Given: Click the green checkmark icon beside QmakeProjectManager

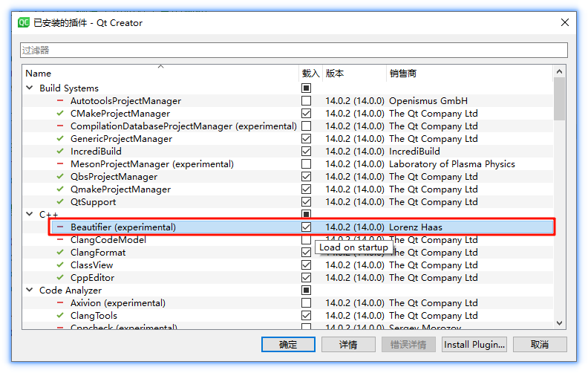Looking at the screenshot, I should pyautogui.click(x=60, y=189).
